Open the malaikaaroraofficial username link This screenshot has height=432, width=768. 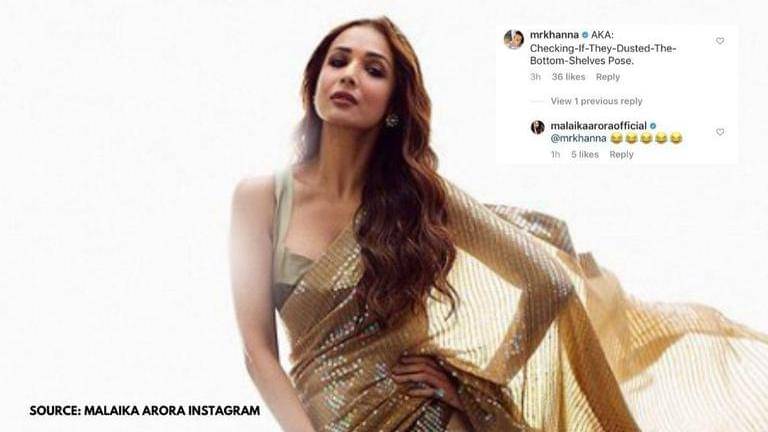click(x=599, y=126)
